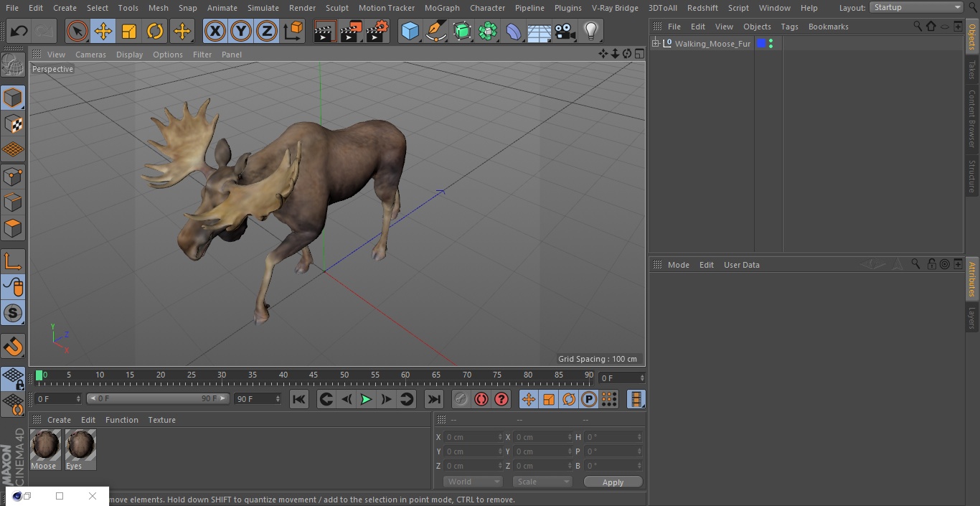The height and width of the screenshot is (506, 980).
Task: Play animation forwards
Action: (x=366, y=399)
